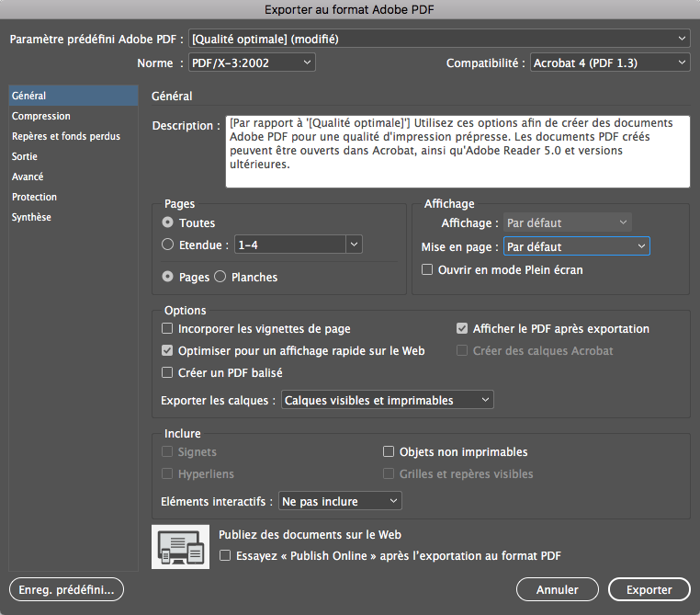Screen dimensions: 700x615
Task: Click the Publish Online devices icon
Action: [179, 546]
